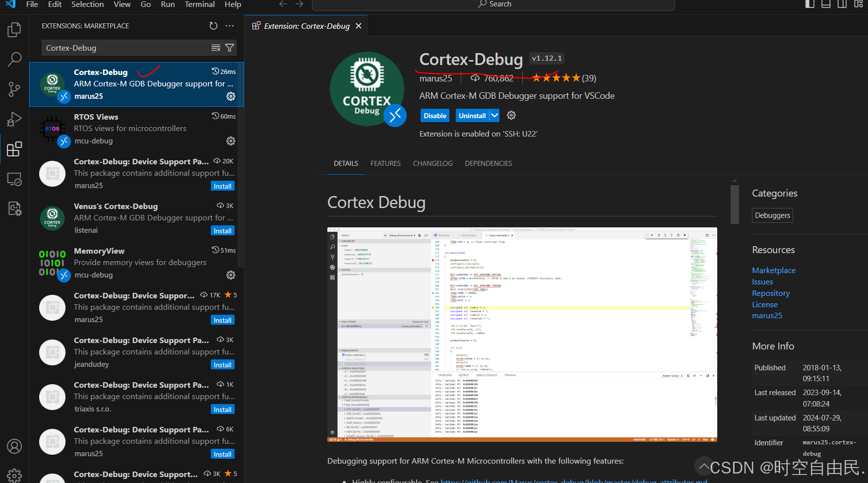Refresh the extensions marketplace list
Screen dimensions: 868x483
coord(213,26)
